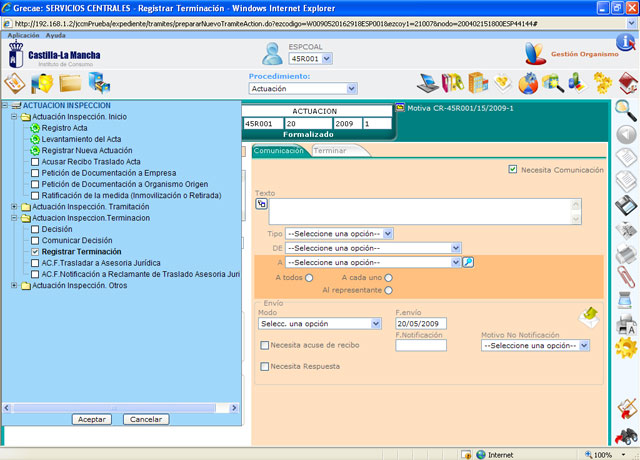Click the user avatar icon beside ESPCOAL
Image resolution: width=640 pixels, height=460 pixels.
[x=272, y=54]
